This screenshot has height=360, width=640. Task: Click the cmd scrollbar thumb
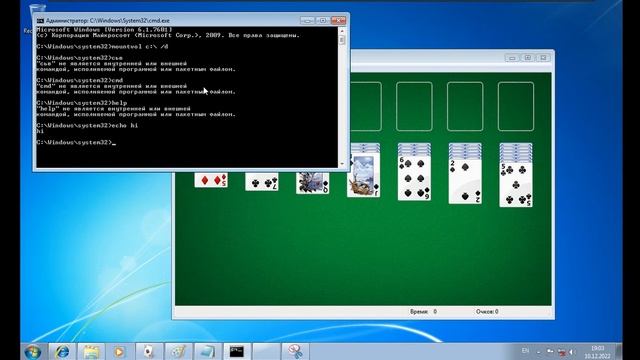[342, 40]
